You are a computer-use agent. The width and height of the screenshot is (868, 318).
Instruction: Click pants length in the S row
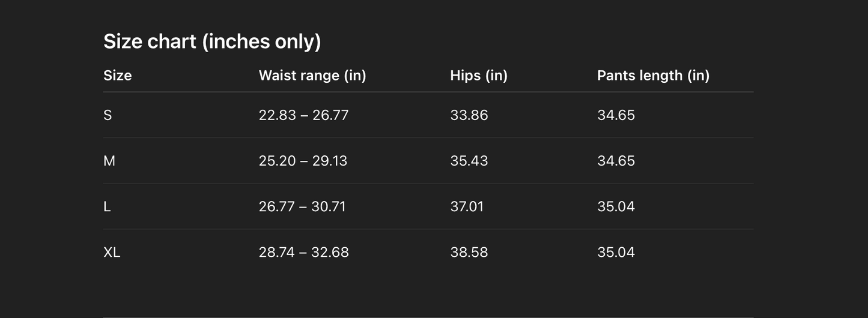[x=616, y=115]
